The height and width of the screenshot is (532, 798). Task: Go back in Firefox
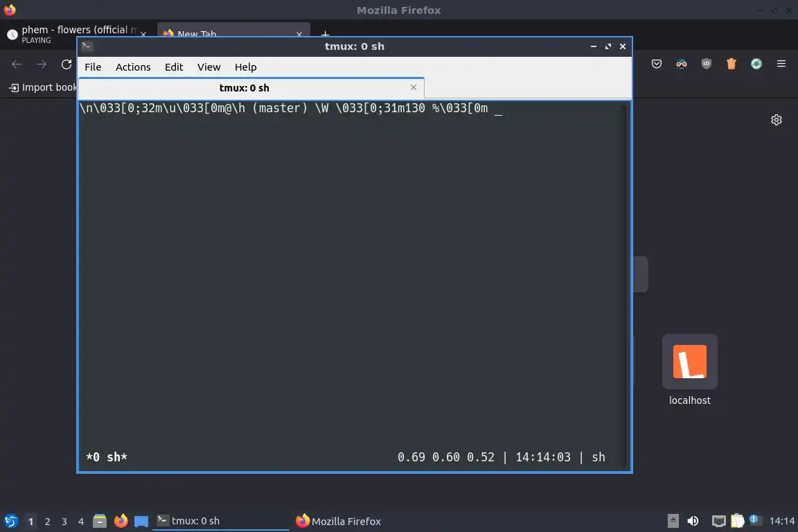click(17, 64)
